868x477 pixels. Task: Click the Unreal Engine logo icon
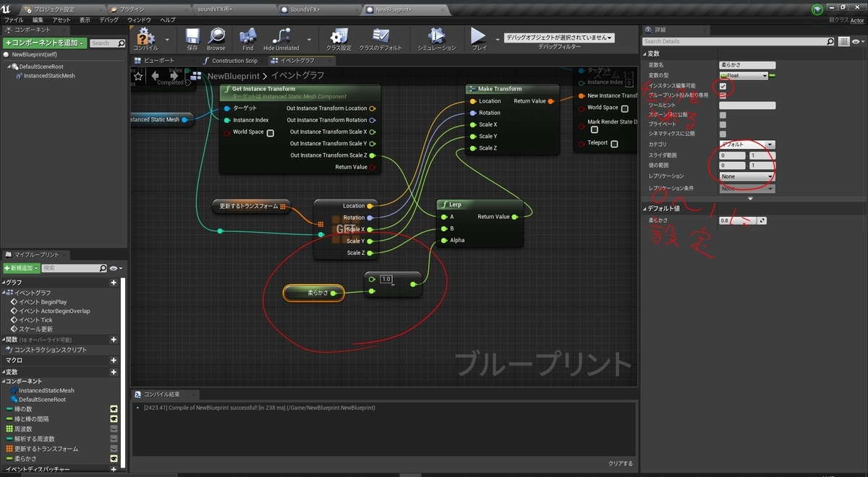(x=7, y=9)
